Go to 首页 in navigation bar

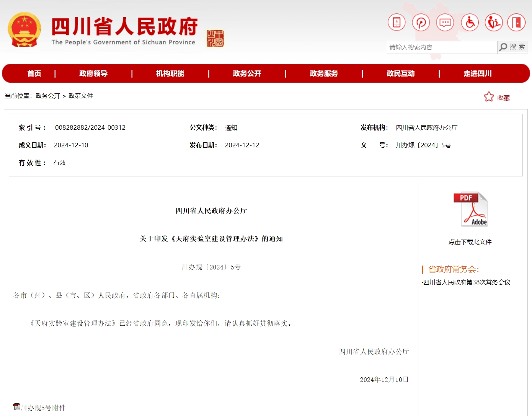click(34, 73)
